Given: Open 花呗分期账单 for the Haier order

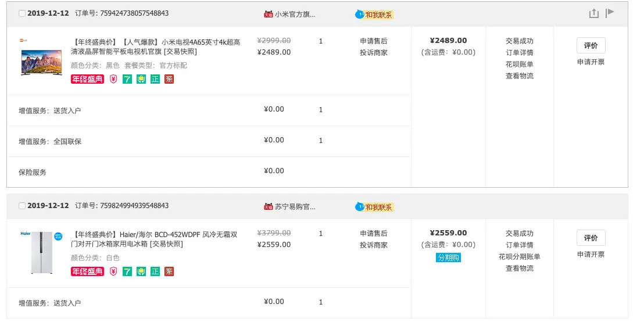Looking at the screenshot, I should (x=520, y=257).
